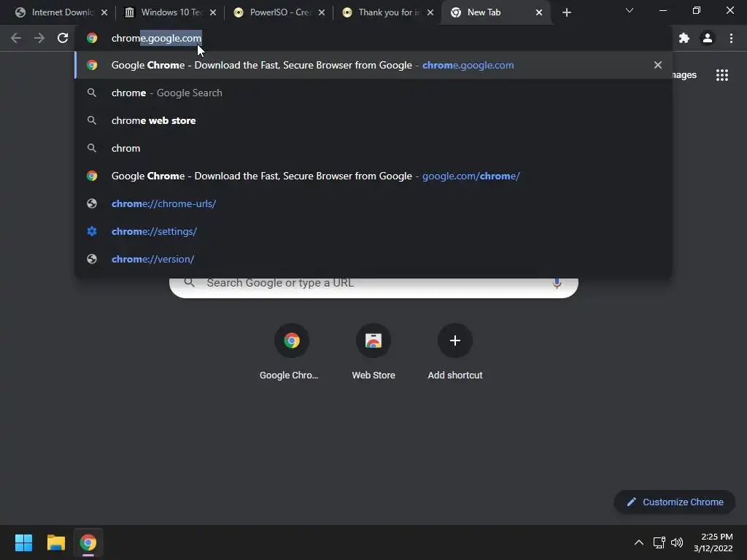Choose the 'chrome - Google Search' suggestion
Screen dimensions: 747x560
point(373,93)
